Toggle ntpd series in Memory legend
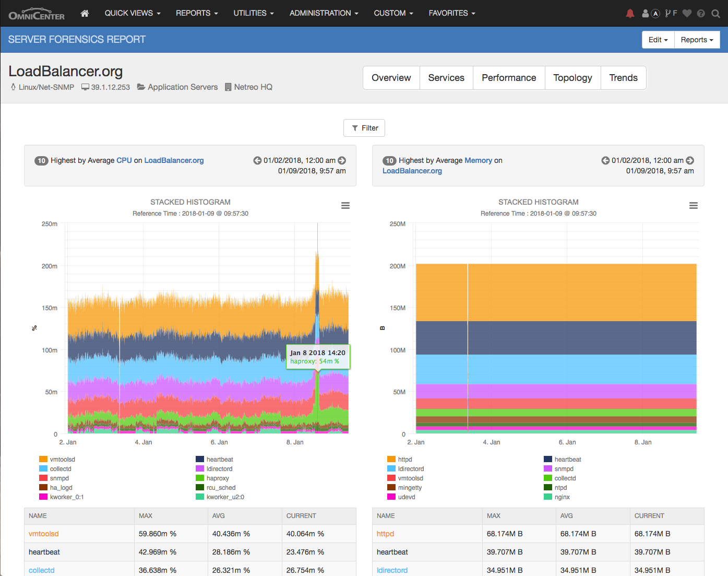 [x=555, y=488]
